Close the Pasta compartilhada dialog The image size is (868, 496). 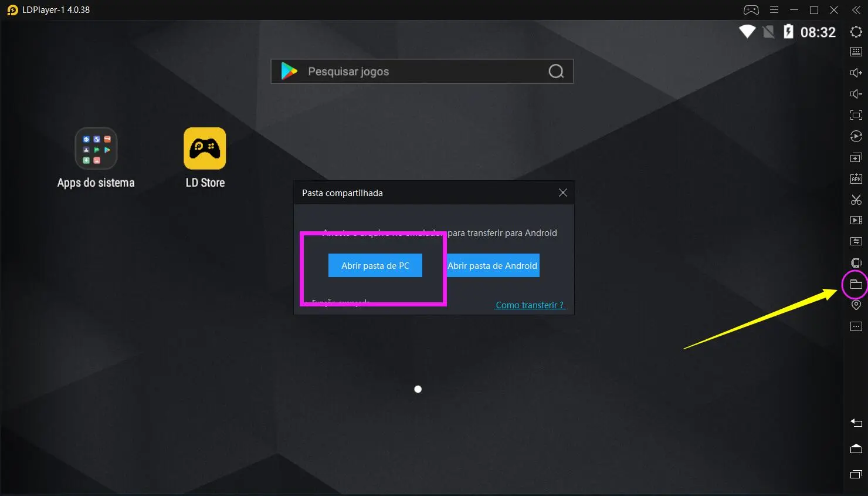(x=562, y=193)
